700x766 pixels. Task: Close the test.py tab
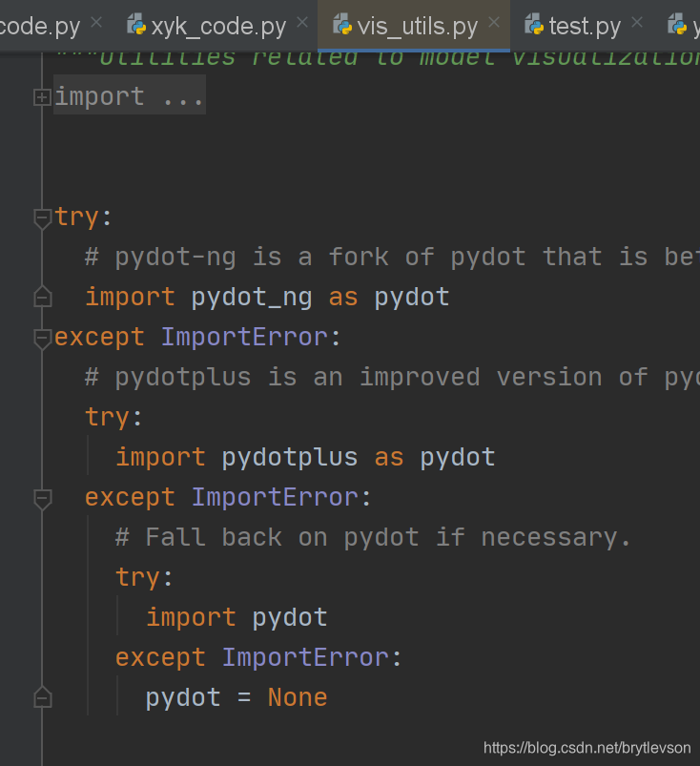637,22
